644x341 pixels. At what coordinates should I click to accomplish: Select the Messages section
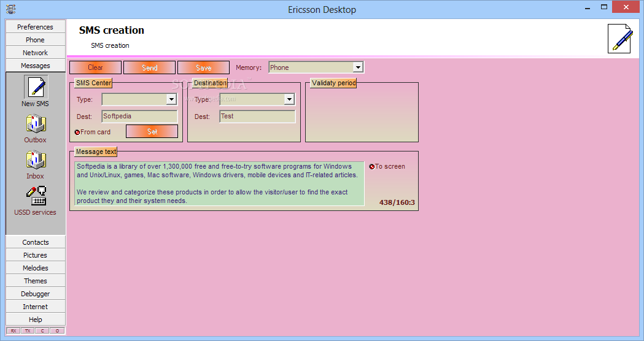pyautogui.click(x=36, y=66)
